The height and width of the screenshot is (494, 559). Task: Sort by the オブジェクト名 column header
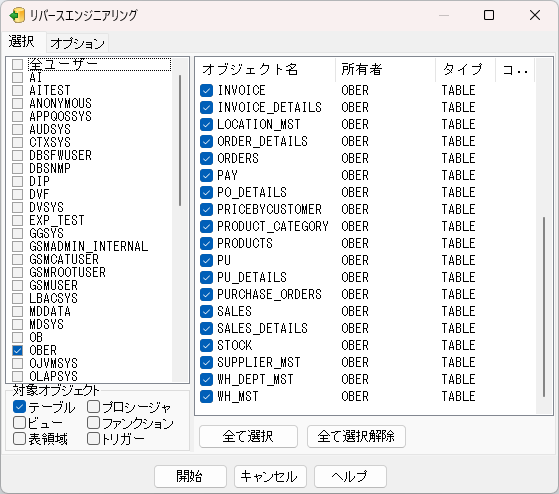tap(266, 70)
